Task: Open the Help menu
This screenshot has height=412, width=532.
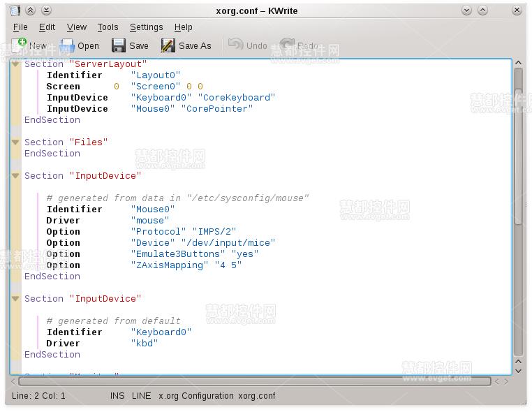Action: [183, 27]
